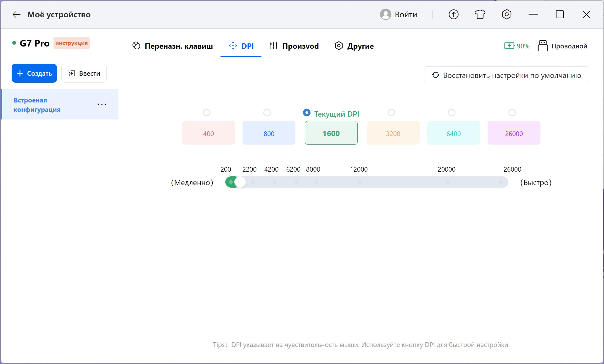The height and width of the screenshot is (364, 604).
Task: Select the radio button above 800 DPI
Action: pyautogui.click(x=267, y=113)
